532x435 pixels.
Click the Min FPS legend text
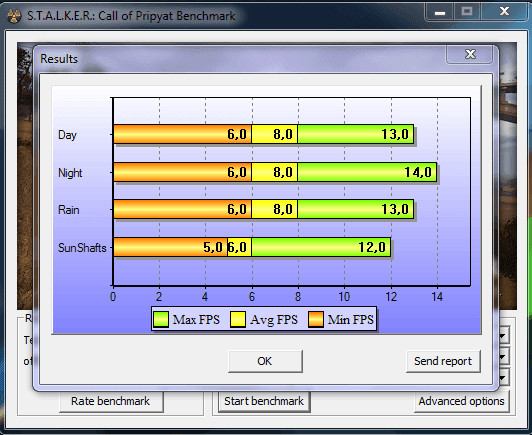pos(350,320)
